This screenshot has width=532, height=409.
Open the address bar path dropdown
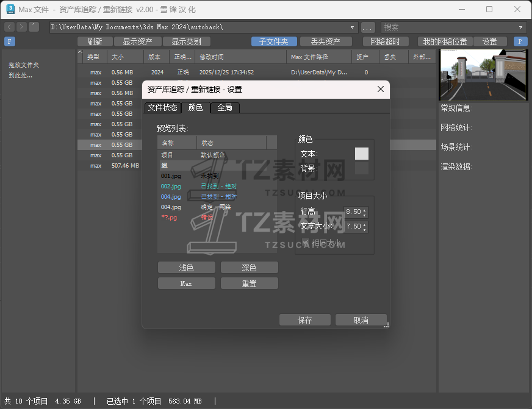pyautogui.click(x=353, y=26)
